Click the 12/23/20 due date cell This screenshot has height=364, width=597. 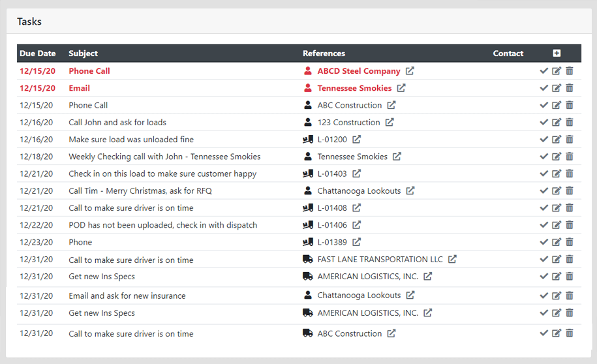coord(36,242)
